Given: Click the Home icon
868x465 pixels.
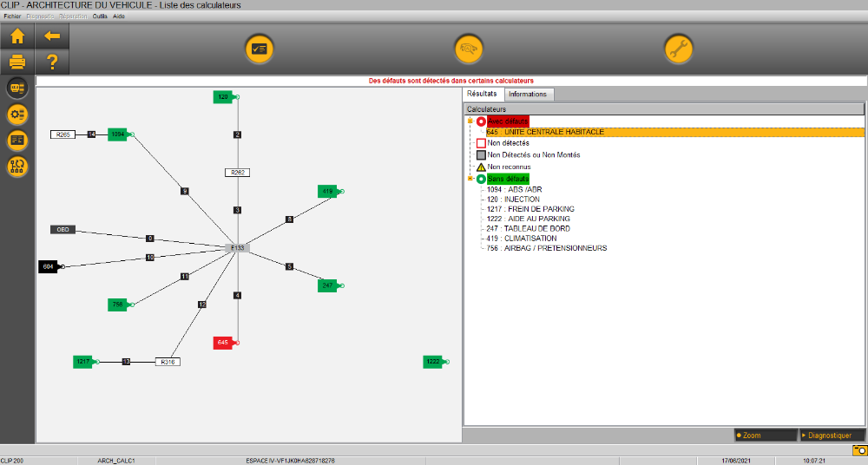Looking at the screenshot, I should pyautogui.click(x=16, y=36).
